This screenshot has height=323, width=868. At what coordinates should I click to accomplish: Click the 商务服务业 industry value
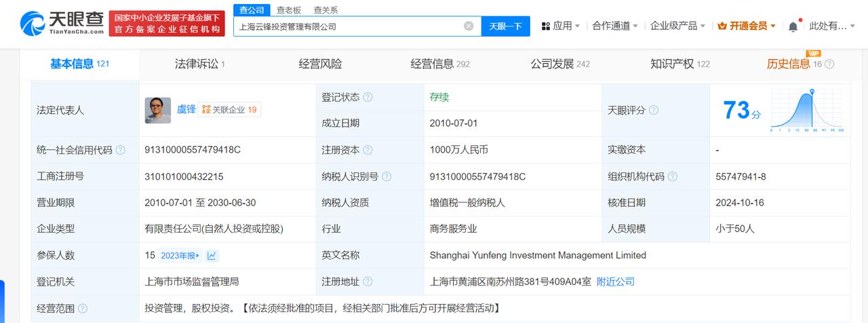[x=453, y=229]
